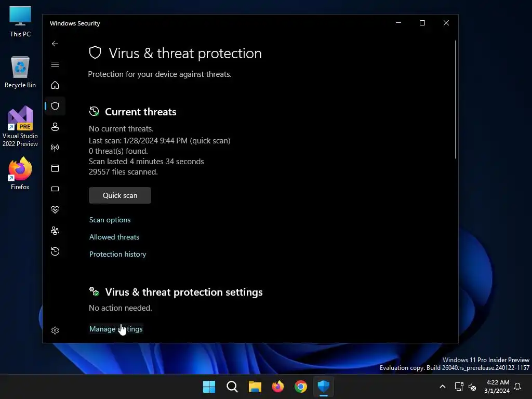Open the Home section in sidebar
The width and height of the screenshot is (532, 399).
(x=55, y=85)
